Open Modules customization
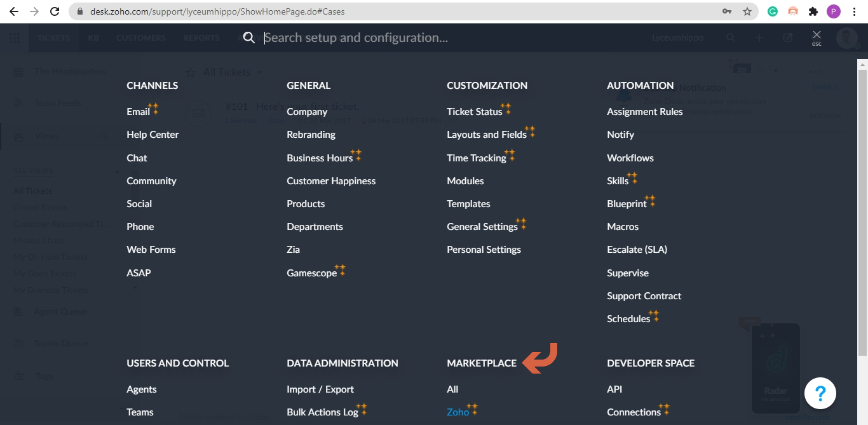The height and width of the screenshot is (425, 868). (x=465, y=180)
